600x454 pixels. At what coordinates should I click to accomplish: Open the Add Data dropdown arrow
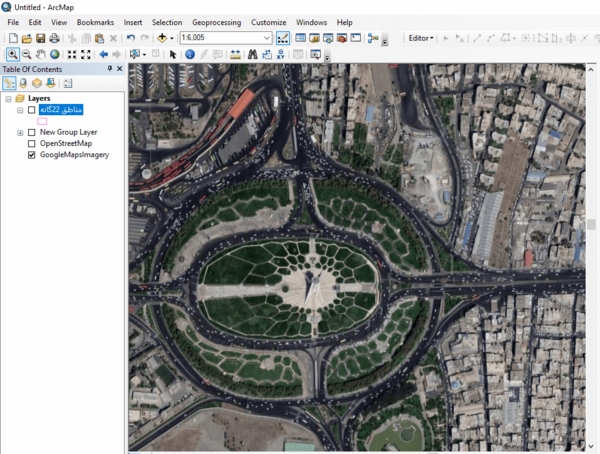coord(172,38)
